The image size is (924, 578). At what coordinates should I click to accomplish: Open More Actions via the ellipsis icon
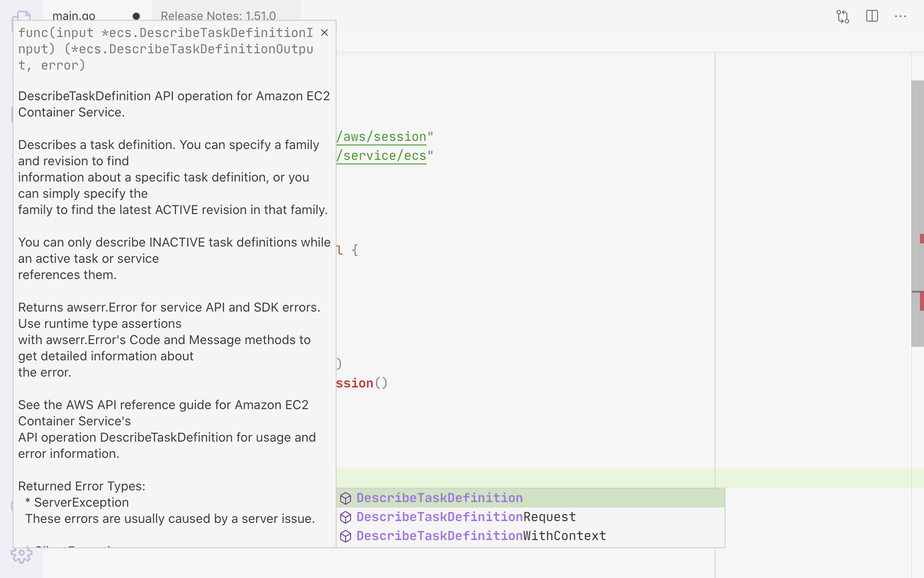pos(901,16)
